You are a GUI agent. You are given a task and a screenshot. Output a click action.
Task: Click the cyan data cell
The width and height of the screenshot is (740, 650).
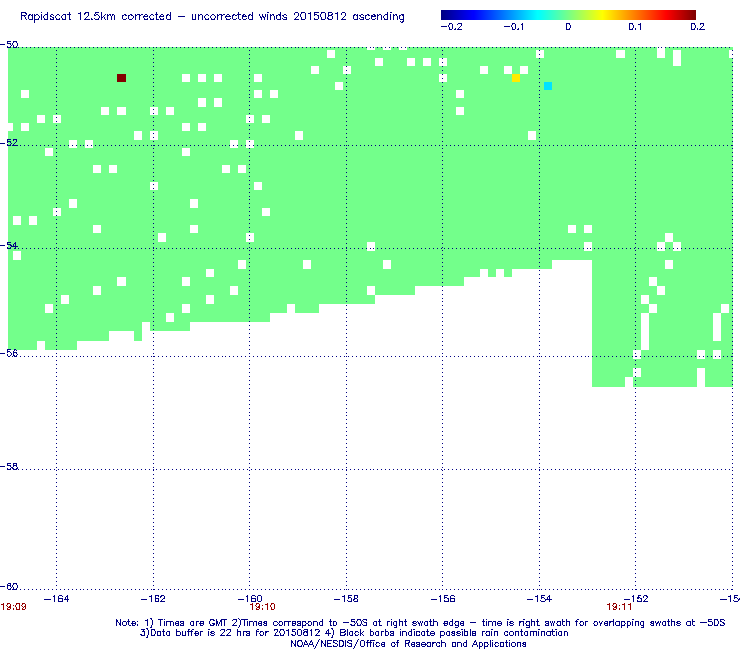pos(548,86)
